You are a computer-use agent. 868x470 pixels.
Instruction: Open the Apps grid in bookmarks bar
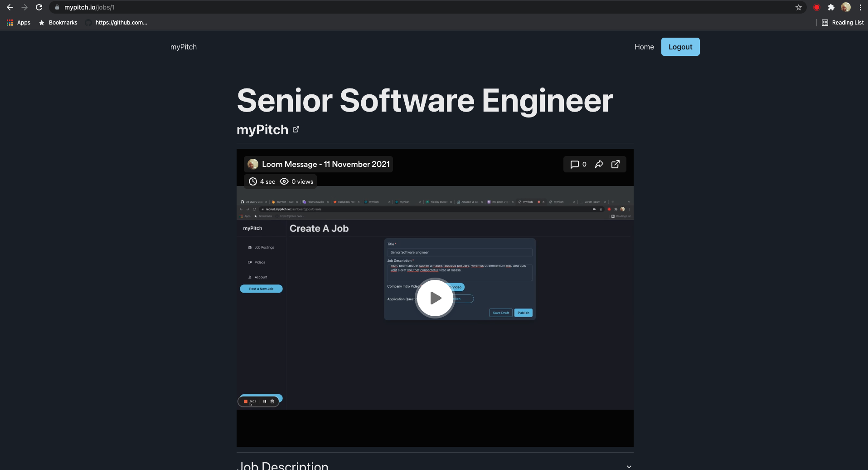coord(19,23)
